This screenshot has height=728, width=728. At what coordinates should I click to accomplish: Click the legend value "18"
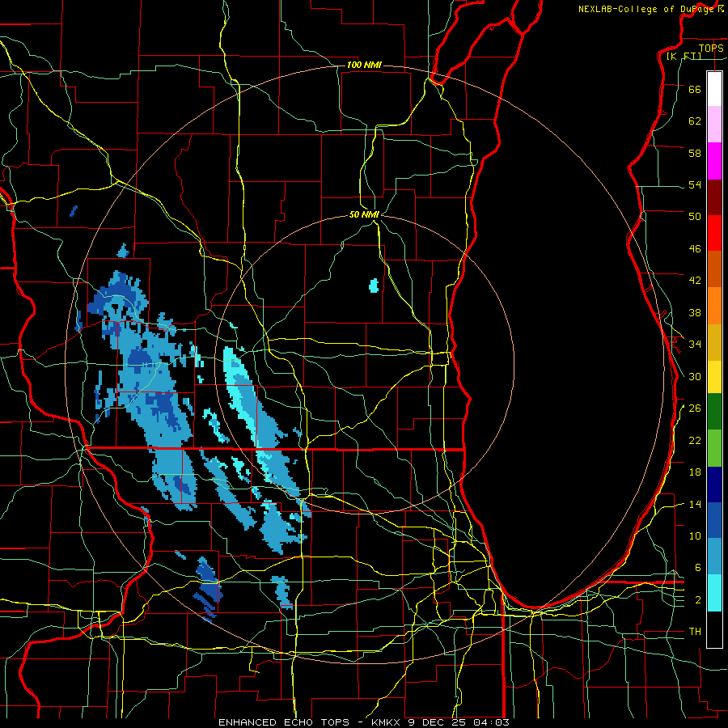coord(695,472)
